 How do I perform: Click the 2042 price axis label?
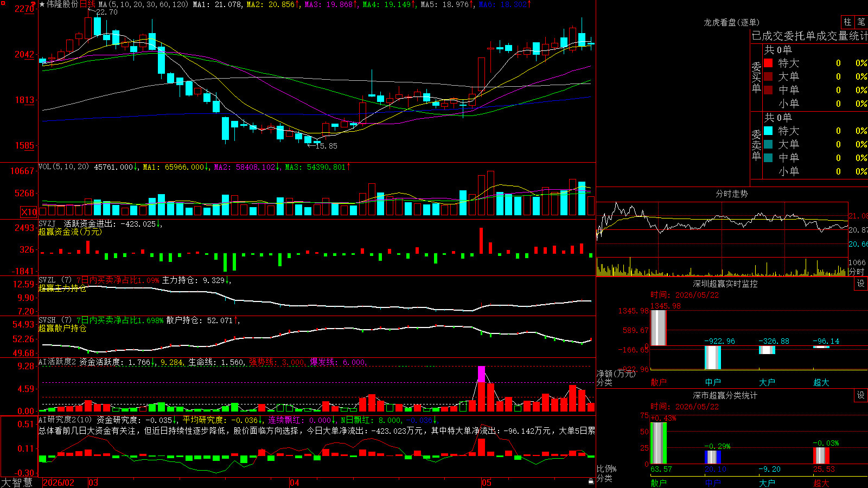(x=24, y=54)
